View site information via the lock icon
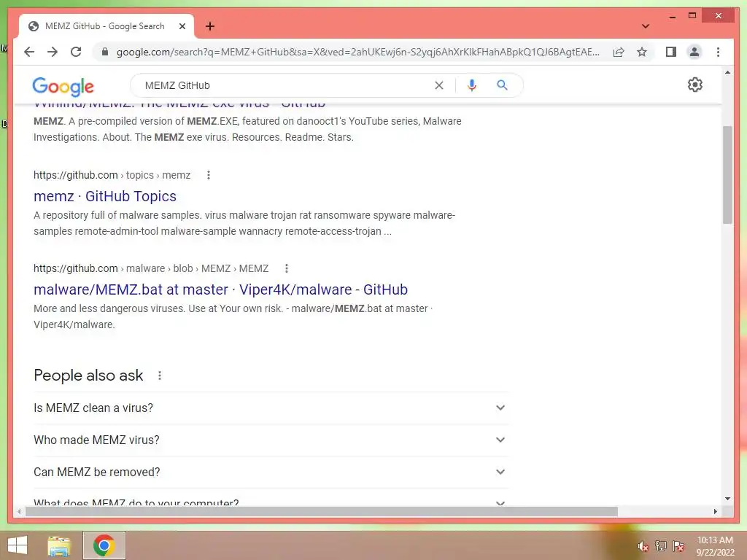Image resolution: width=747 pixels, height=560 pixels. tap(105, 52)
